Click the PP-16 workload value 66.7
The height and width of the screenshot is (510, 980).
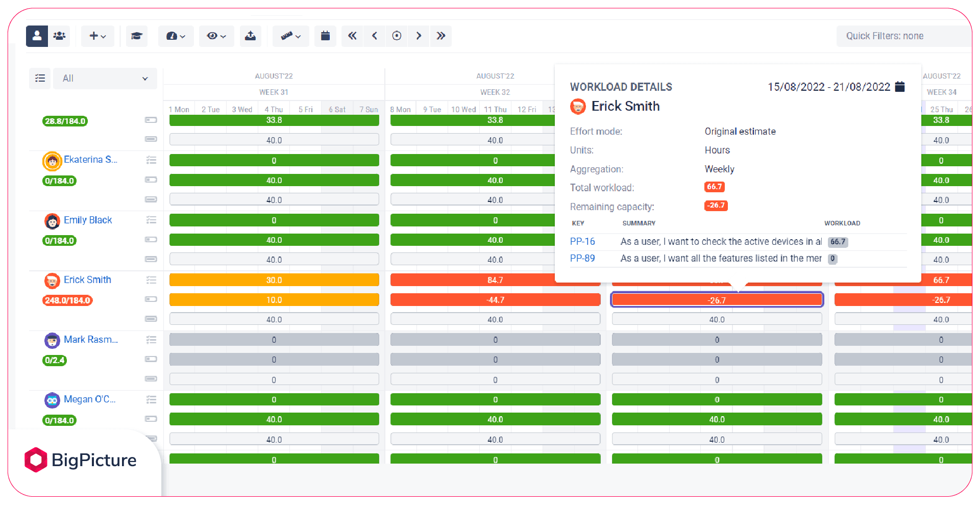[838, 242]
